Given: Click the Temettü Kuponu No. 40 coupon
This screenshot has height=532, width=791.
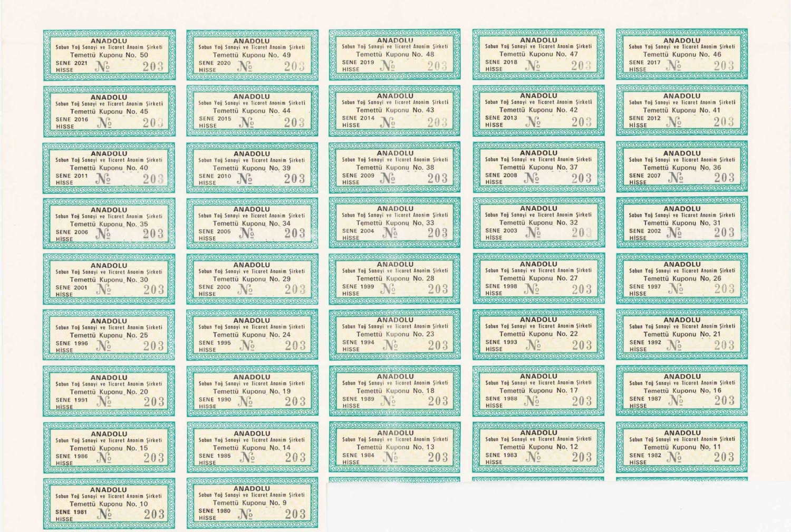Looking at the screenshot, I should tap(109, 168).
